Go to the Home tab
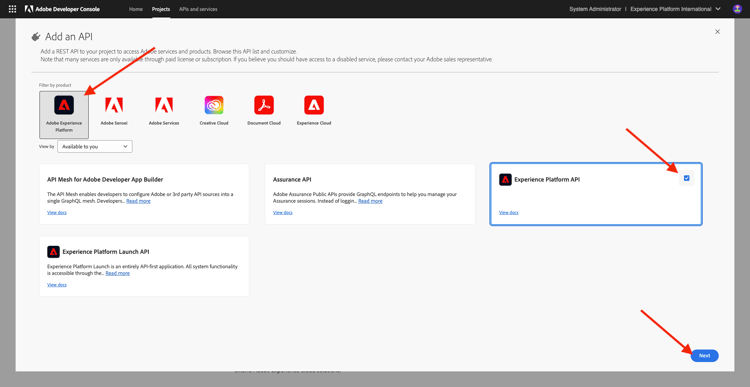Viewport: 750px width, 387px height. (136, 9)
